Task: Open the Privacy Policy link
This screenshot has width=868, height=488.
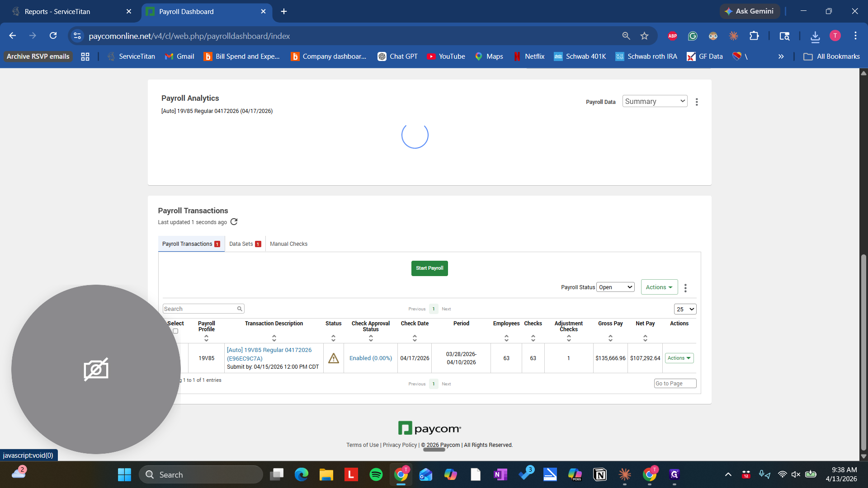Action: tap(399, 445)
